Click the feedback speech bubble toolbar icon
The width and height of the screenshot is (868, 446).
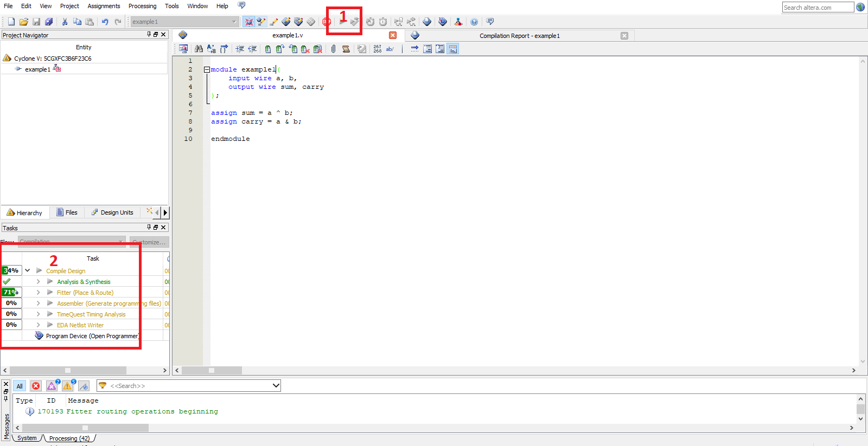[490, 22]
